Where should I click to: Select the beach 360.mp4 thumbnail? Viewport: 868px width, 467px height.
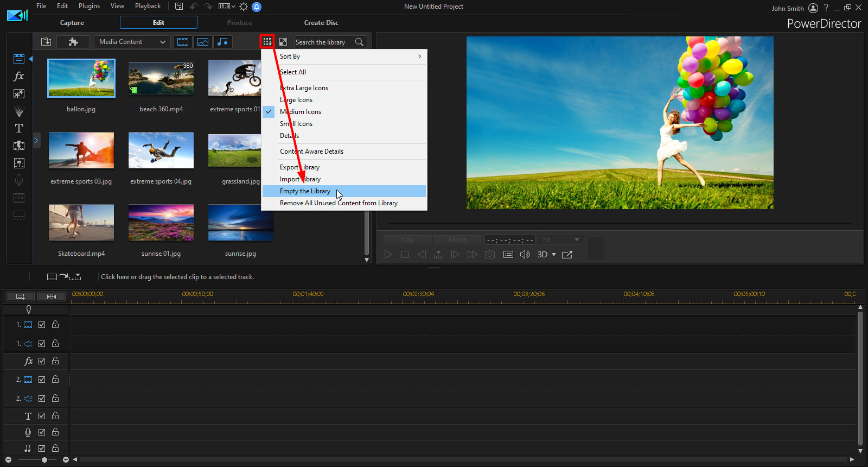[161, 79]
